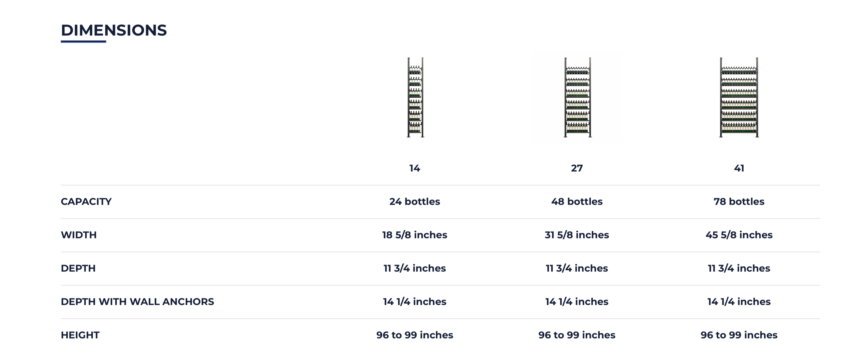The height and width of the screenshot is (355, 868).
Task: Click the 18 5/8 inches width value
Action: point(414,235)
